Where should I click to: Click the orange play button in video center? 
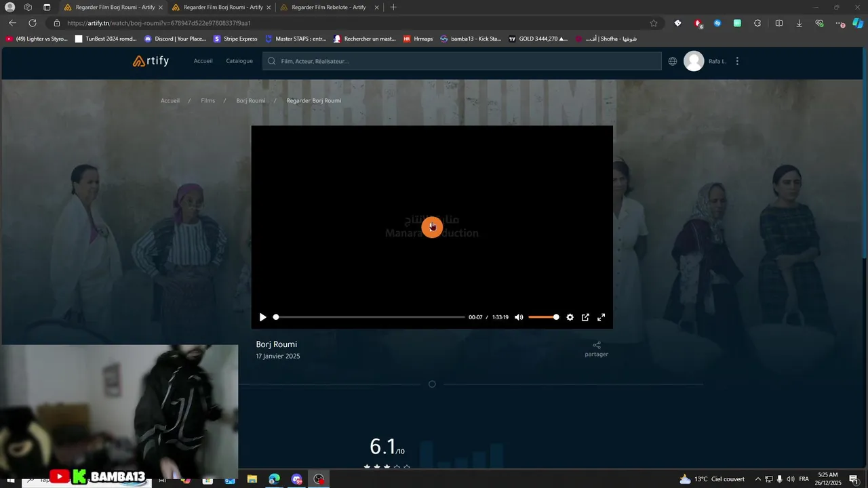click(432, 227)
